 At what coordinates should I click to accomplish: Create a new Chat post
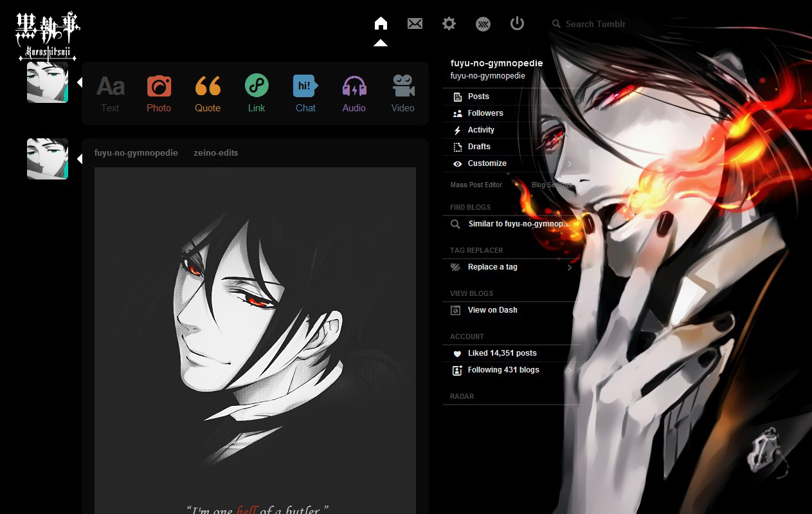pyautogui.click(x=305, y=93)
